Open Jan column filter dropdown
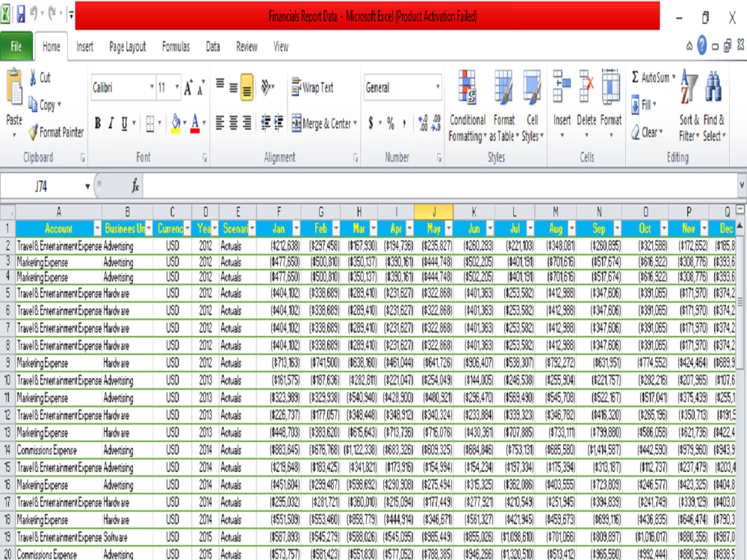 (x=296, y=229)
